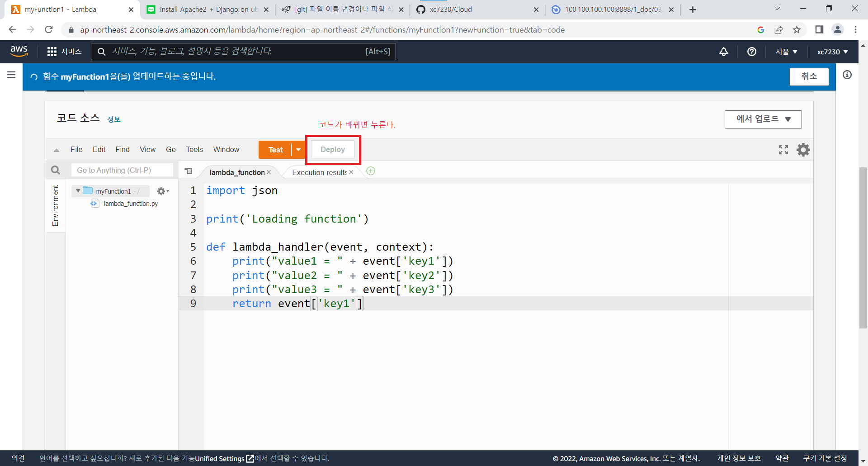Screen dimensions: 868x466
Task: Switch to the 100.100.100.100:8888 browser tab
Action: tap(613, 10)
